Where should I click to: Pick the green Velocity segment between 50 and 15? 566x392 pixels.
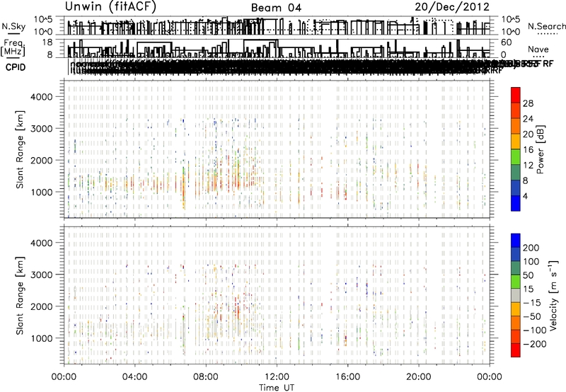click(516, 282)
